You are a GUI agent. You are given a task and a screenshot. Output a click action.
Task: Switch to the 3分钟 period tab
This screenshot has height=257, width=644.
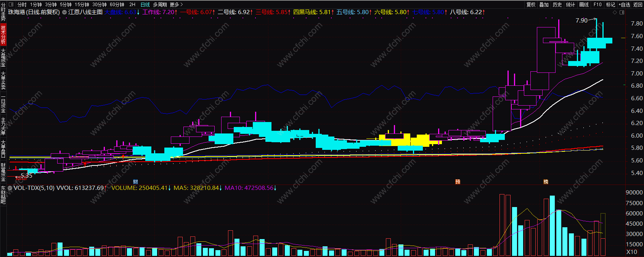pyautogui.click(x=51, y=5)
